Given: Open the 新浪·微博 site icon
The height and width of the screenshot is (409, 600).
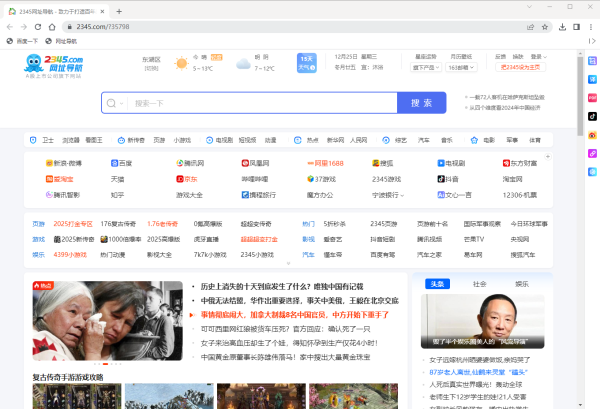Looking at the screenshot, I should pos(49,163).
